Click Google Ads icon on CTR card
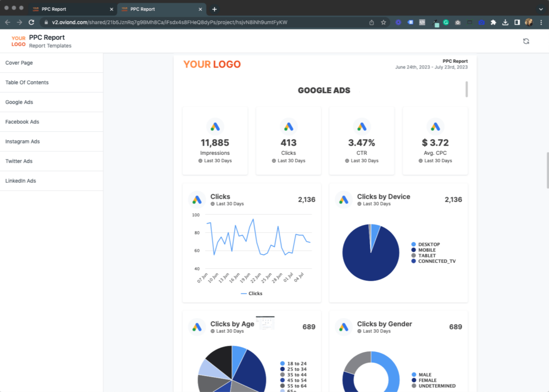Viewport: 549px width, 392px height. pos(362,126)
